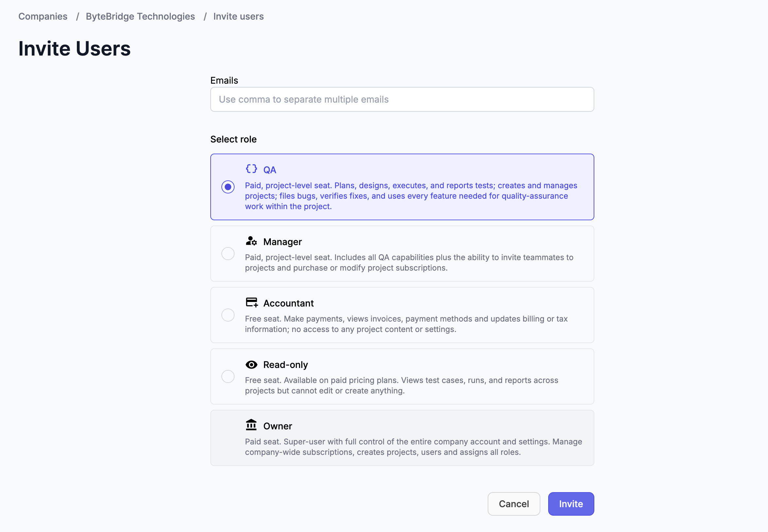
Task: Click the Read-only role title
Action: pyautogui.click(x=285, y=365)
